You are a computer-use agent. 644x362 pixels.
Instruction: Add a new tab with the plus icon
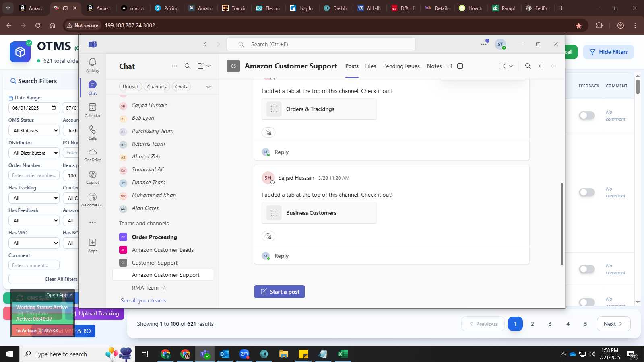(x=460, y=66)
